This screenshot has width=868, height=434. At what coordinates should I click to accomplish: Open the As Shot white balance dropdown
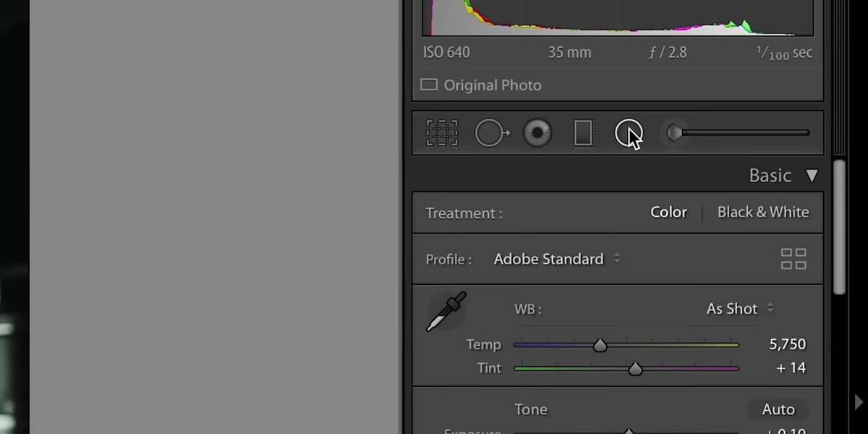pyautogui.click(x=740, y=309)
